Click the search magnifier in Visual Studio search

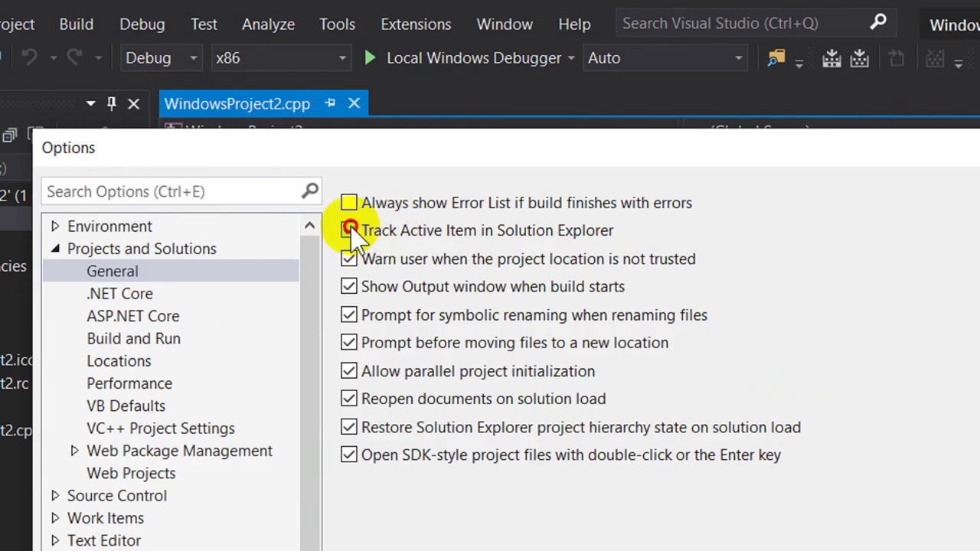click(878, 23)
